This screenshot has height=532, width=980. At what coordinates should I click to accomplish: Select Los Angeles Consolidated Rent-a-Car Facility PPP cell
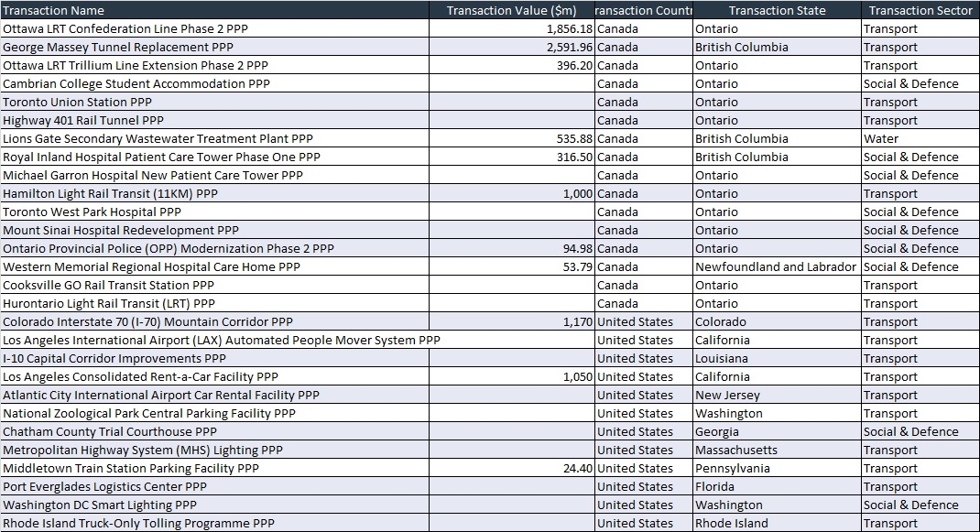coord(214,377)
